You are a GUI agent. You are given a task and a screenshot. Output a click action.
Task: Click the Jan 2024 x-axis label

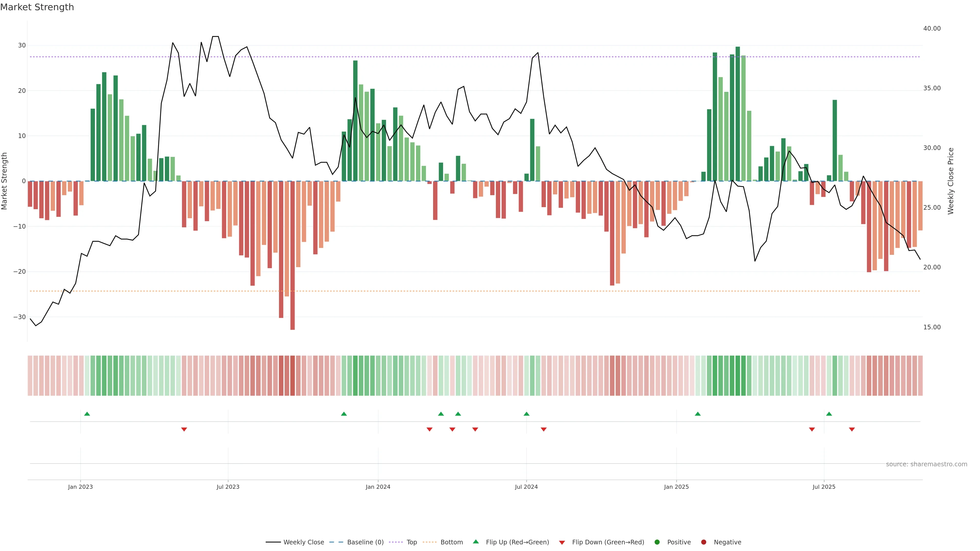pos(378,487)
